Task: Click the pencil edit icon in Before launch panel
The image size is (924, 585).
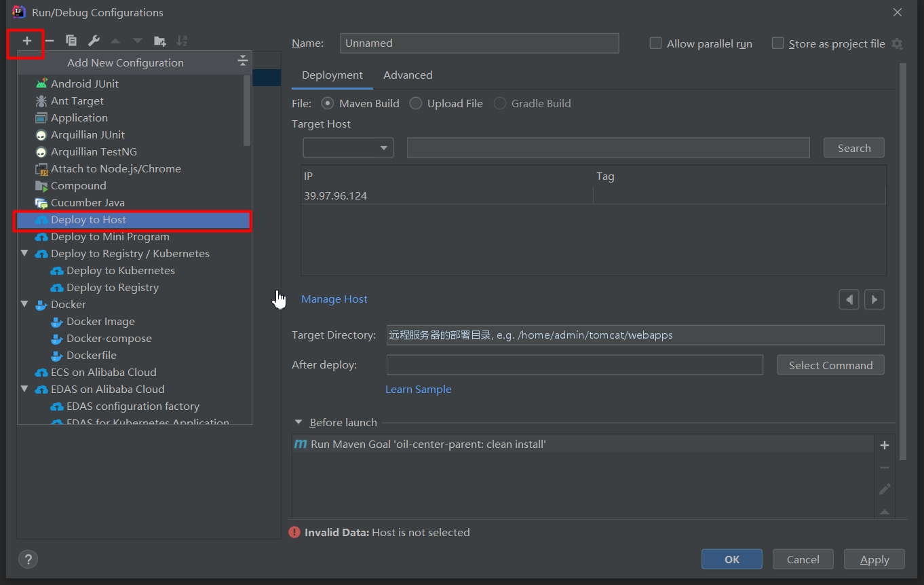Action: (x=885, y=489)
